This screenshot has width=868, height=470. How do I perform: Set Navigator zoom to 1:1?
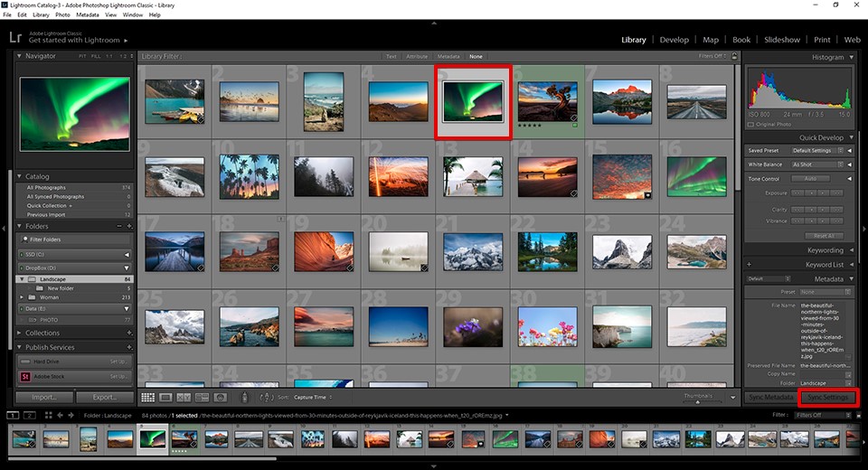point(109,56)
